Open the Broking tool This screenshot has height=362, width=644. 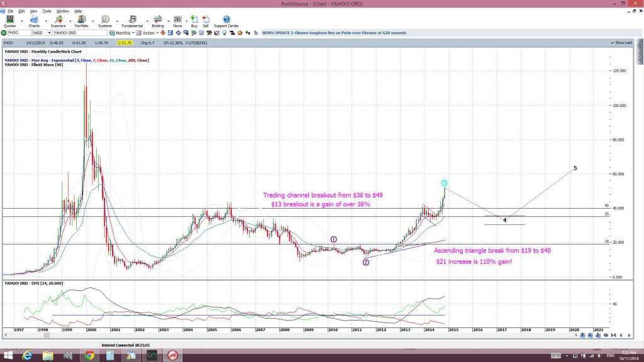click(x=158, y=21)
